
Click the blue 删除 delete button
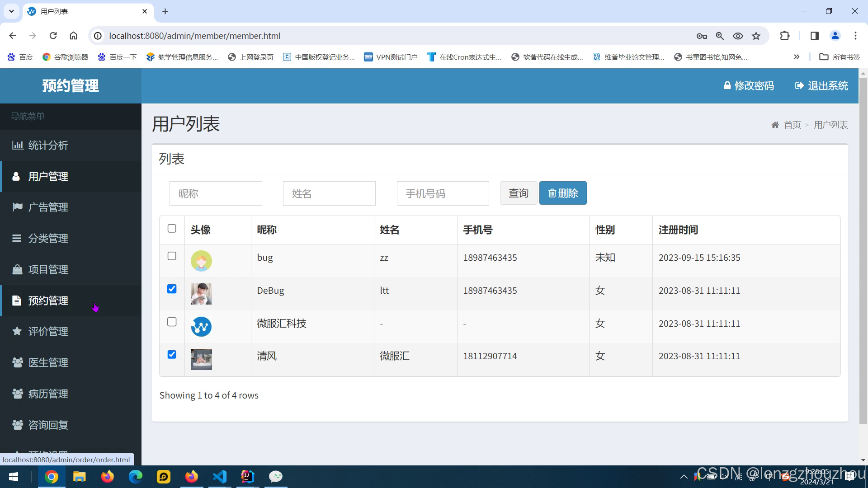coord(563,193)
